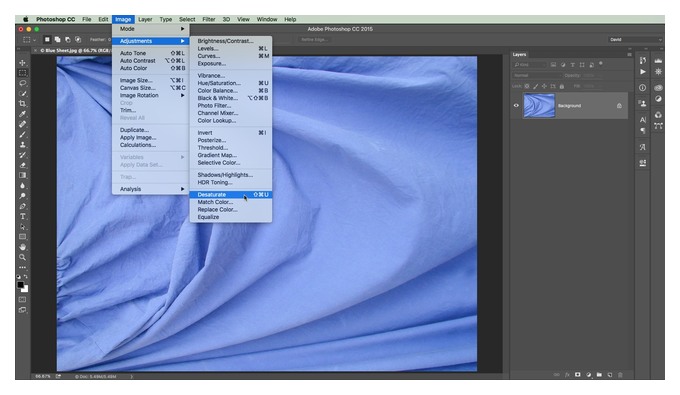Open Analysis submenu
680x395 pixels.
click(150, 189)
